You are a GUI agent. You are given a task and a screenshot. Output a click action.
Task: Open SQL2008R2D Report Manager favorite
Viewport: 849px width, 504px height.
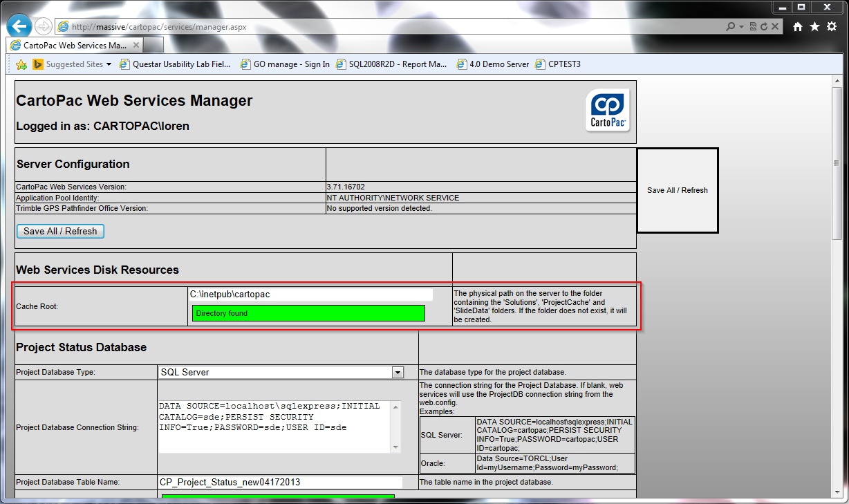coord(392,64)
